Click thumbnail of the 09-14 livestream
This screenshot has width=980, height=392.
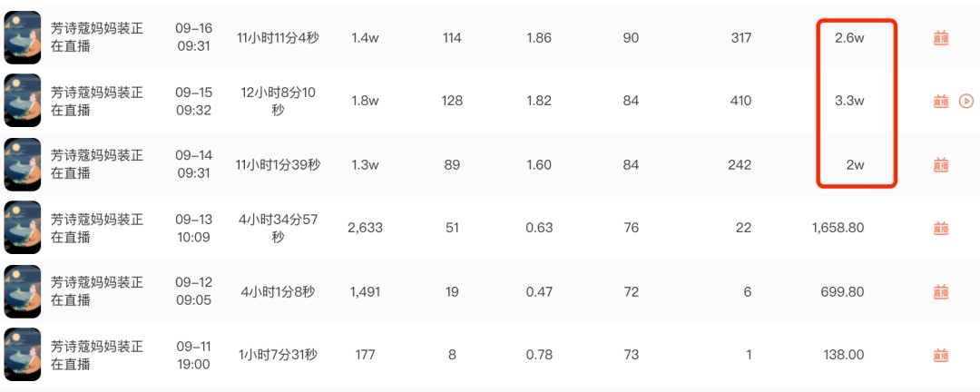coord(23,164)
